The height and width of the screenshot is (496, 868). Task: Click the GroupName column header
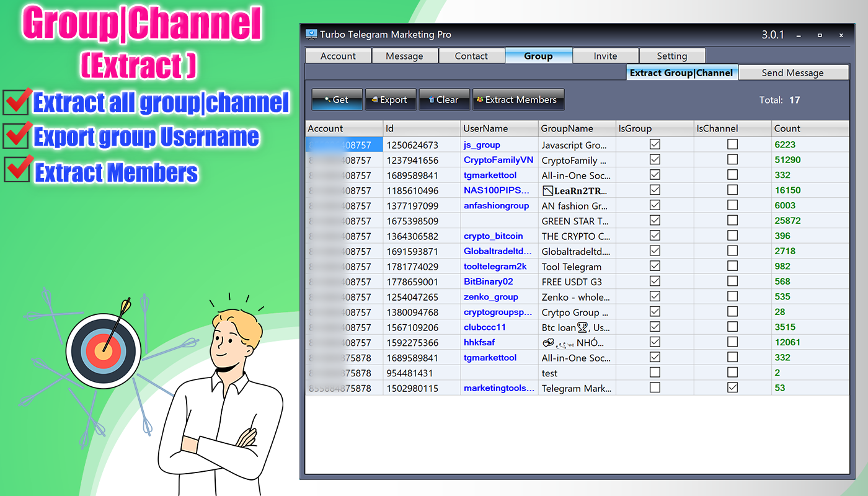577,128
